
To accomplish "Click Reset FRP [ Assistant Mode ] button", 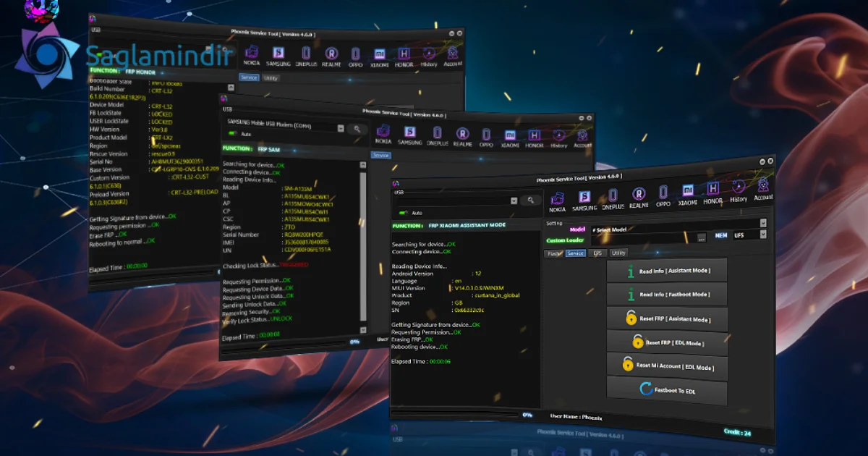I will pos(668,318).
